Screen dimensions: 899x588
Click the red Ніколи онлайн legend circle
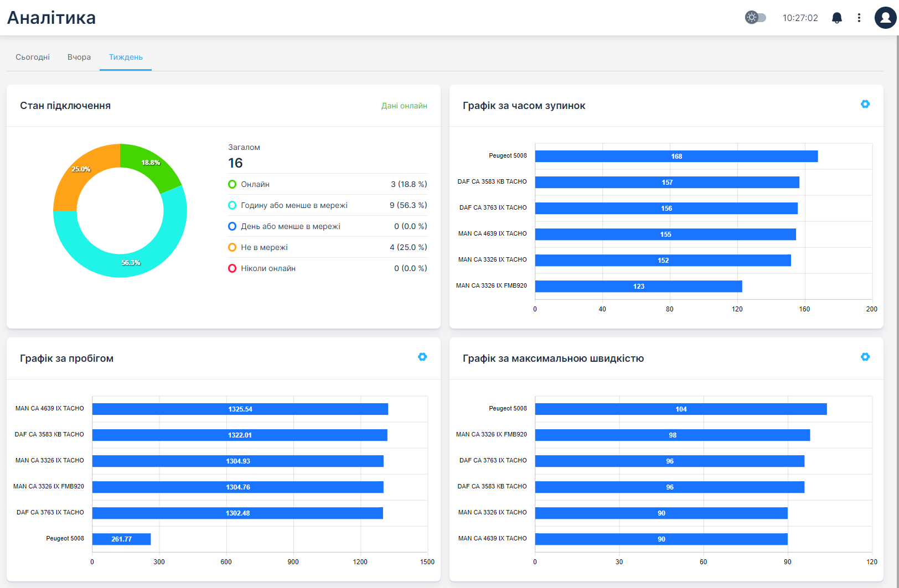[232, 268]
